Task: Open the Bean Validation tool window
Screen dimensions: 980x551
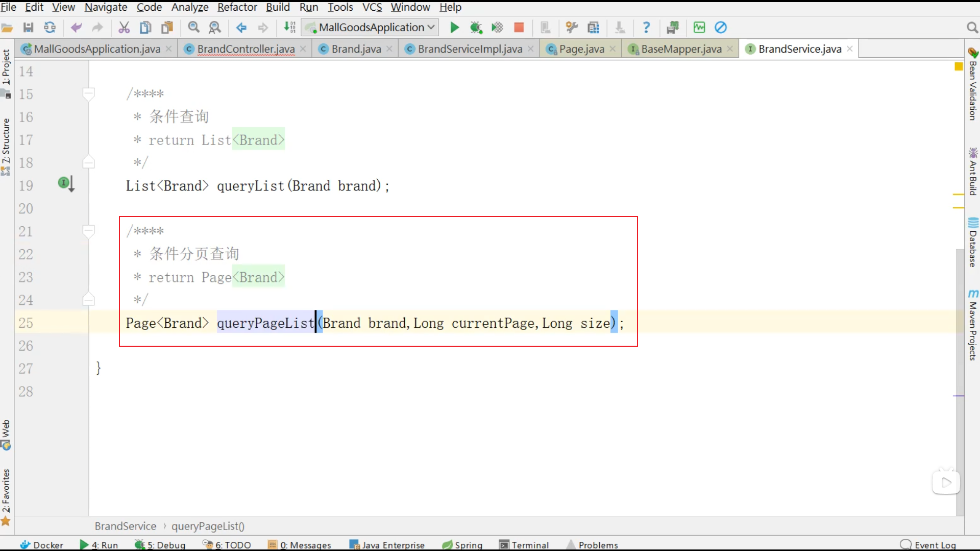Action: [973, 84]
